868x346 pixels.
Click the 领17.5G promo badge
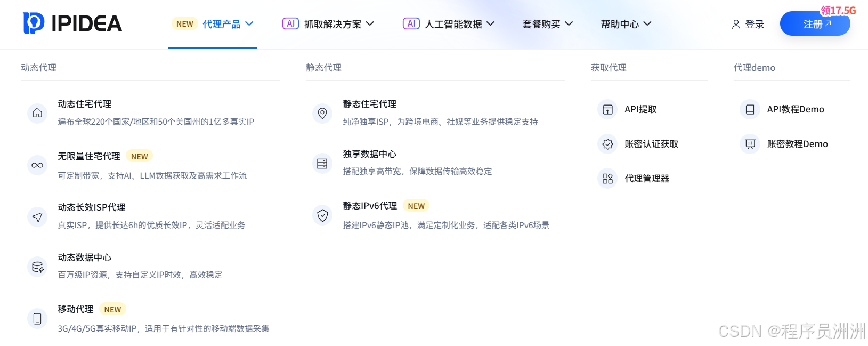tap(838, 11)
